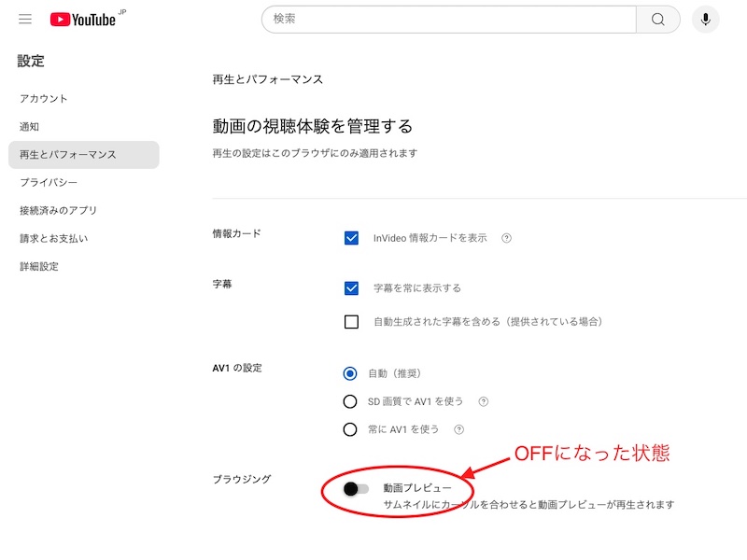Choose SD画質で AV1 を使う option

pyautogui.click(x=351, y=401)
